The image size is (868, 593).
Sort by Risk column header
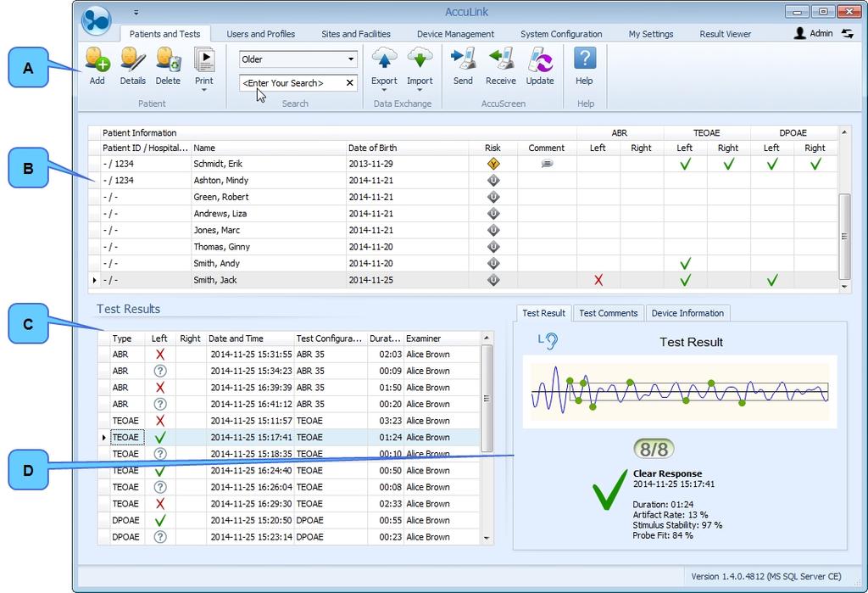pos(492,148)
